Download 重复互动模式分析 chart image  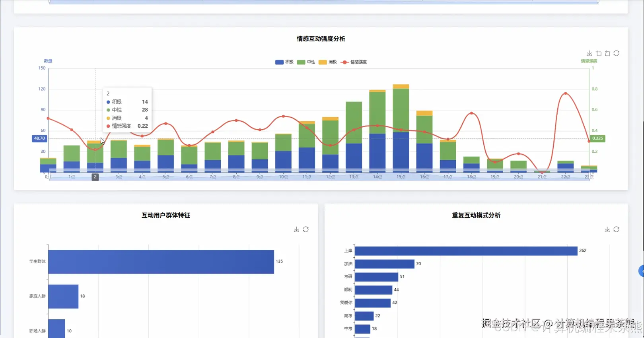coord(607,229)
